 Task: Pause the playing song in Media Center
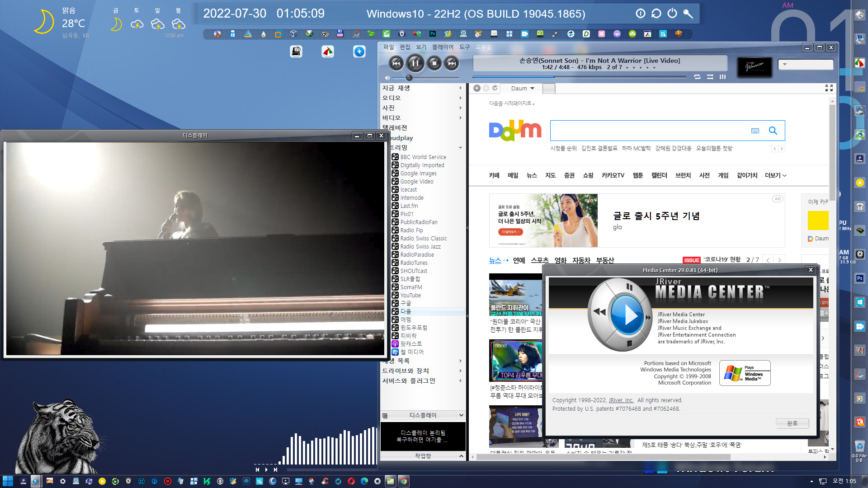tap(415, 63)
